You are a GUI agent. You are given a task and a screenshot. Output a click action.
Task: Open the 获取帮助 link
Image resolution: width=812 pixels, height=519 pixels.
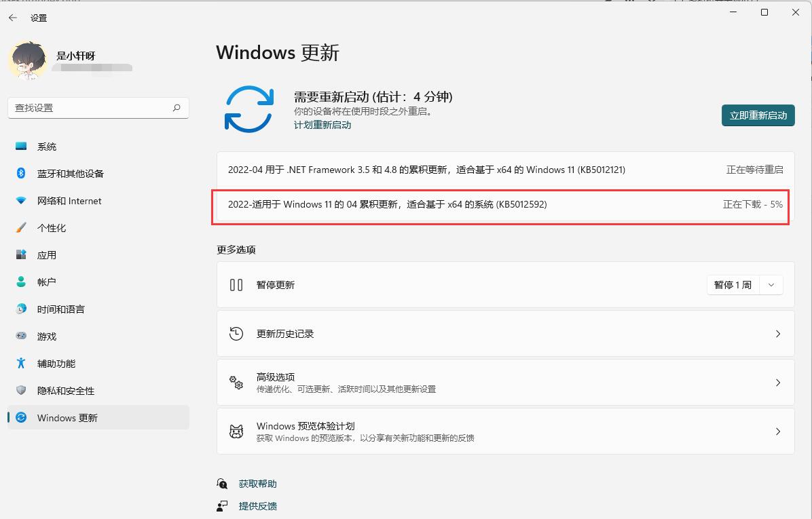click(258, 484)
